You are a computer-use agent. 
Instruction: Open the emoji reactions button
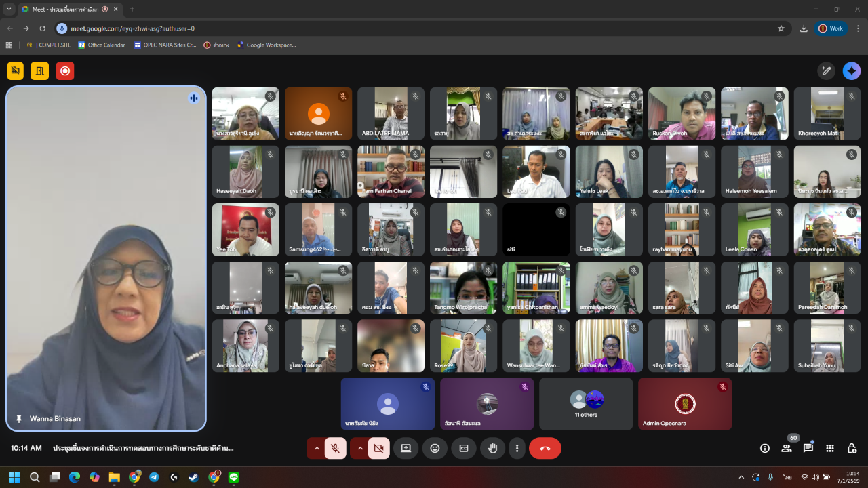(435, 448)
